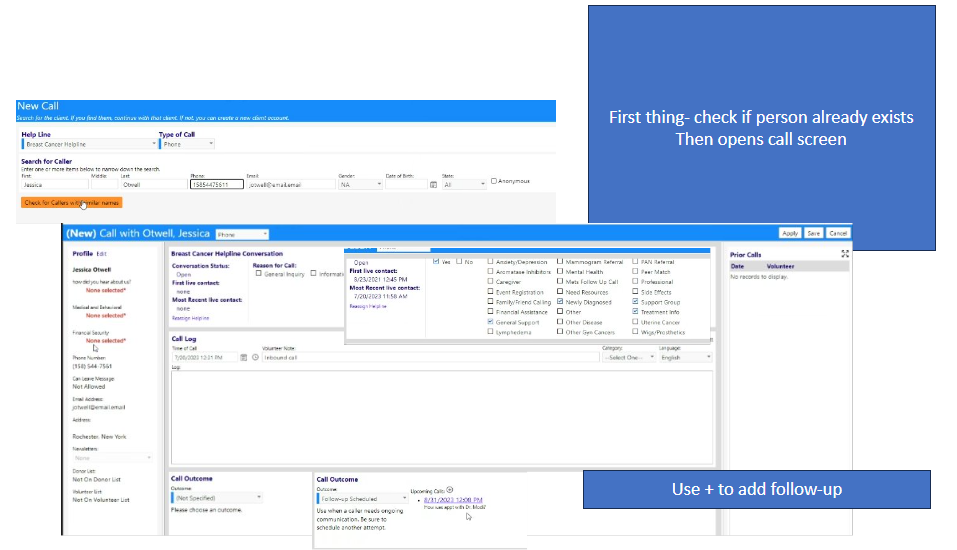Uncheck the Treatment Info checkbox
The image size is (957, 550).
tap(635, 311)
